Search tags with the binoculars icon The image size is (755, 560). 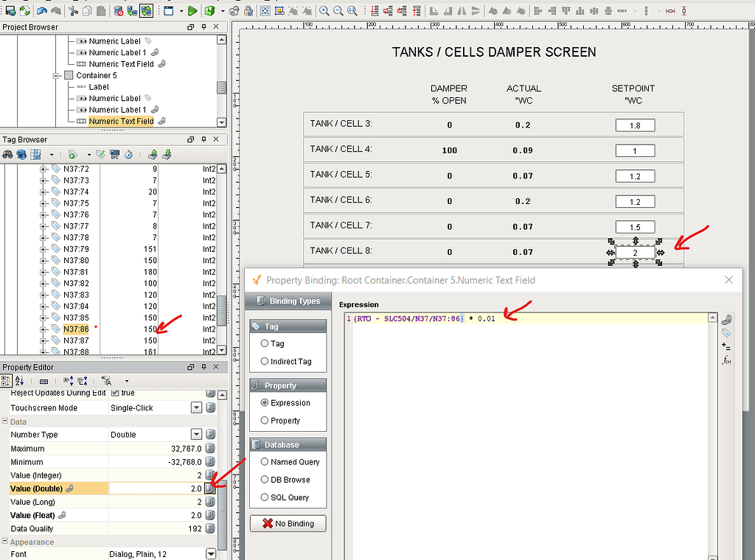[x=7, y=155]
